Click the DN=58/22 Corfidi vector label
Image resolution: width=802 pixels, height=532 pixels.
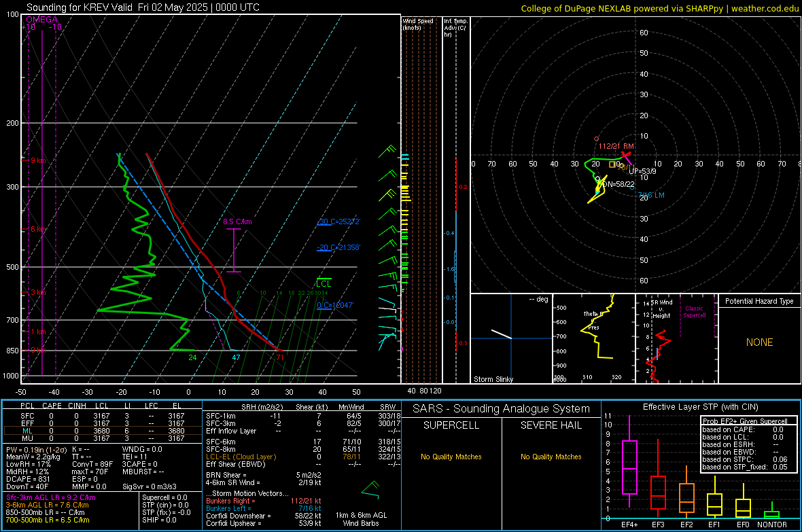[x=618, y=184]
